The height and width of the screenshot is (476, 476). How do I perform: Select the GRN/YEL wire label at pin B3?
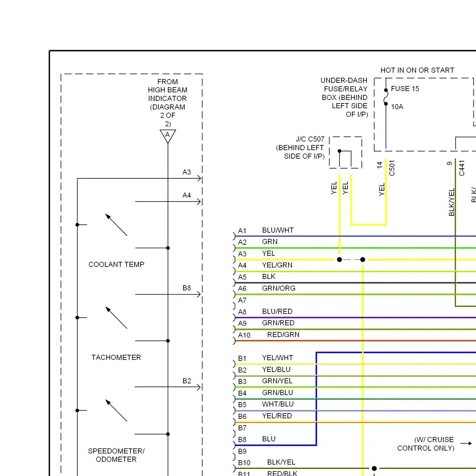click(x=277, y=381)
